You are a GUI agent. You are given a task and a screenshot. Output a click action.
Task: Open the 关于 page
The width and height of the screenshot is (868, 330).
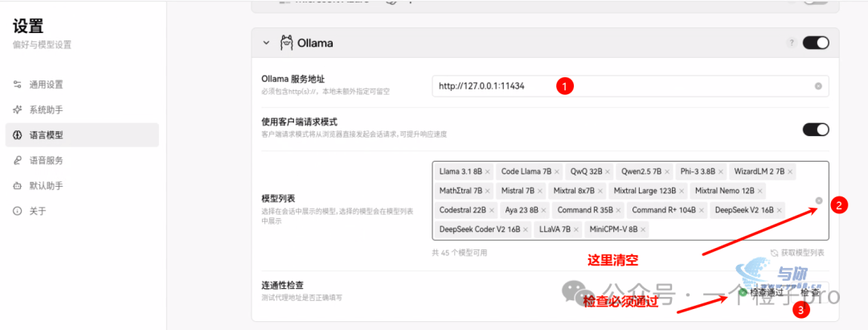pos(82,211)
